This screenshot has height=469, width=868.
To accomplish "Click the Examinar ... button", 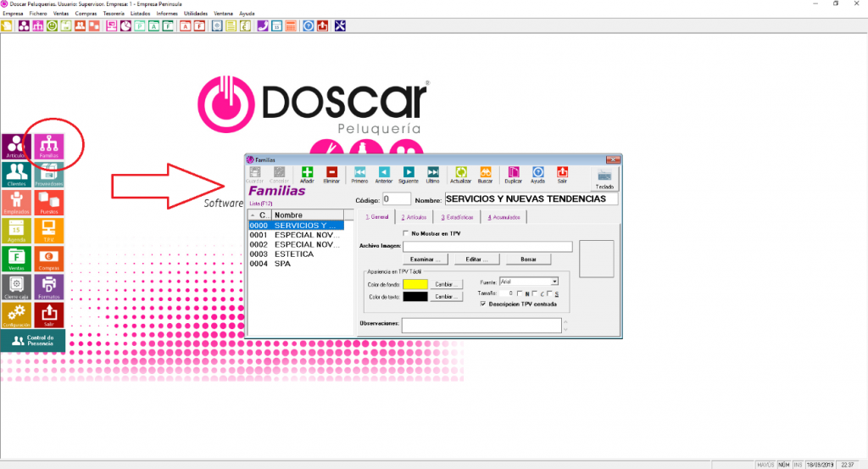I will tap(426, 260).
